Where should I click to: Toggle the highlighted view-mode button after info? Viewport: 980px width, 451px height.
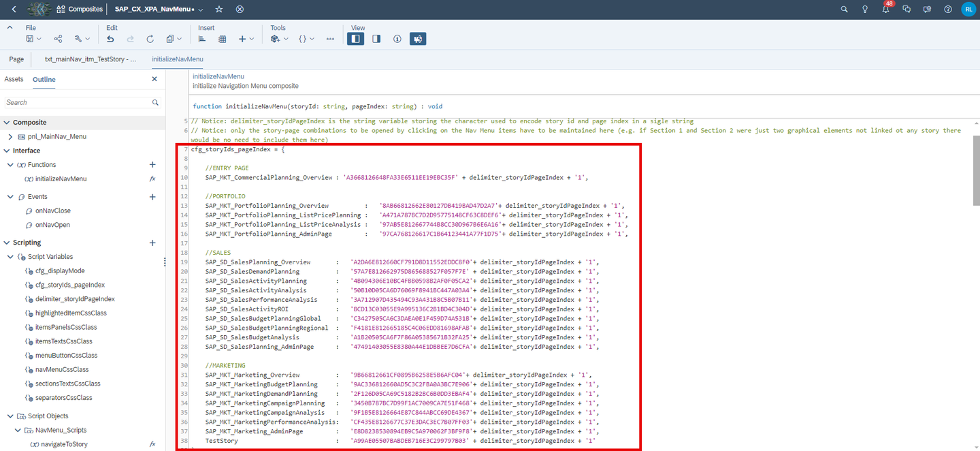418,39
